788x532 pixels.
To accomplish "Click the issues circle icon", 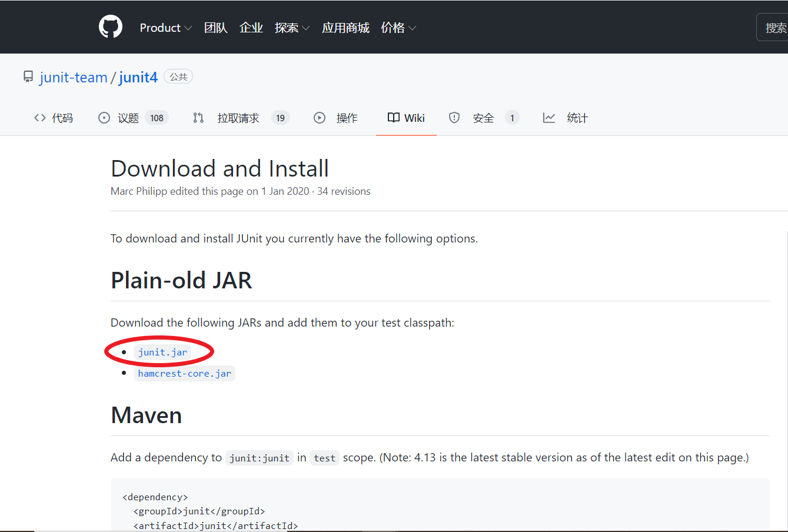I will click(x=104, y=118).
